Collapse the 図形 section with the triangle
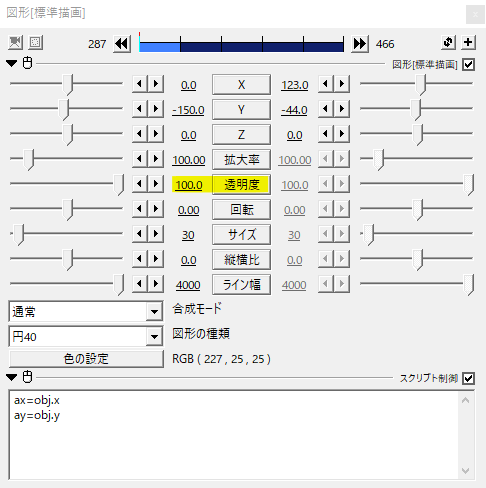The height and width of the screenshot is (488, 486). point(12,63)
